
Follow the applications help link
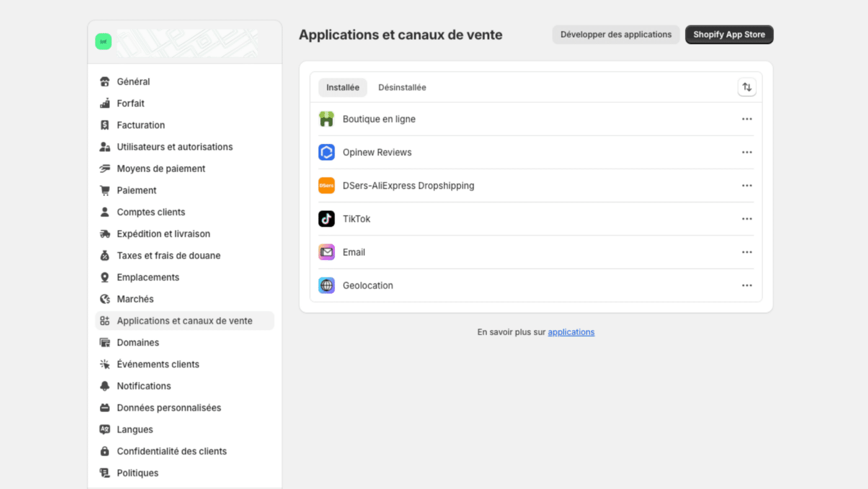[x=571, y=332]
